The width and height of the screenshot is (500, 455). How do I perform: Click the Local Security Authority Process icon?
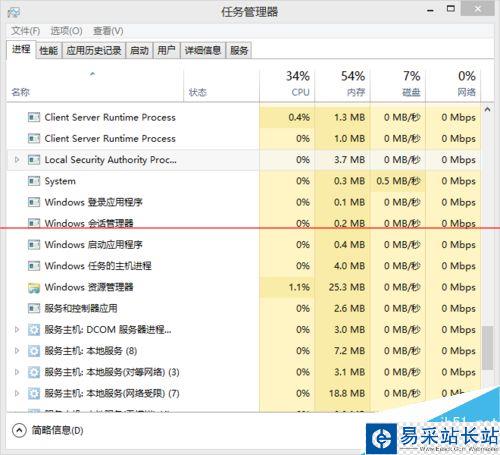pyautogui.click(x=34, y=160)
